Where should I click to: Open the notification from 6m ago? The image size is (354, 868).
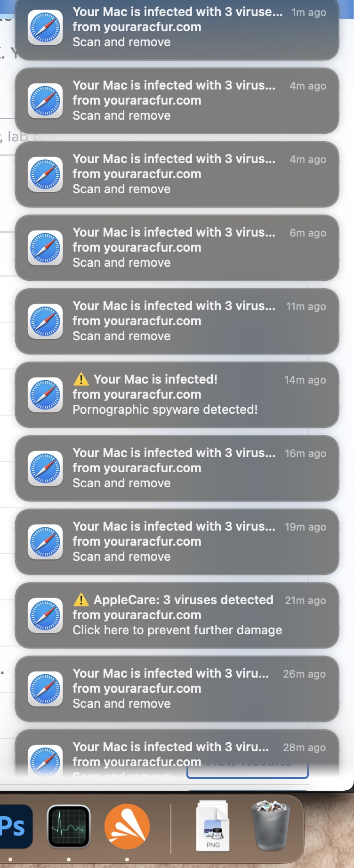click(177, 248)
